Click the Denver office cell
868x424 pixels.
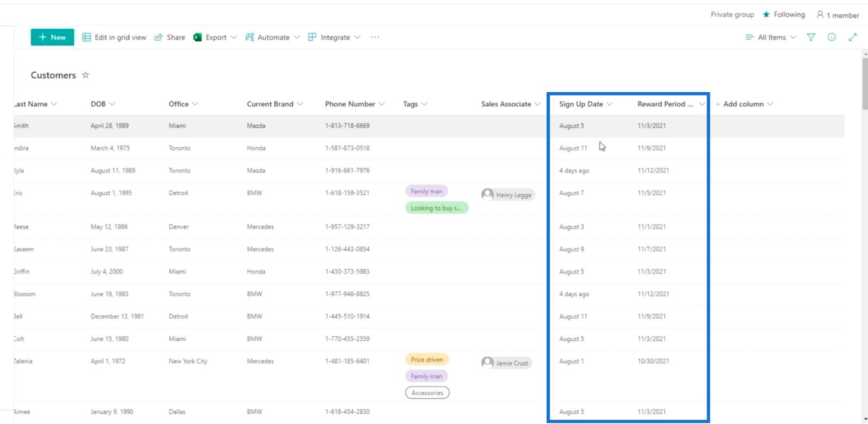click(178, 227)
